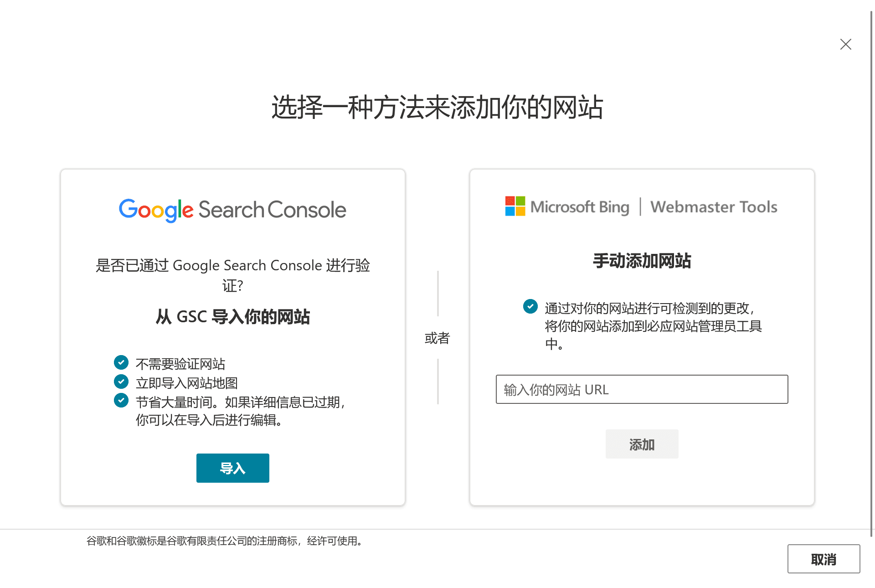Viewport: 875px width, 588px height.
Task: Click the checkmark beside 立即导入网站地图
Action: [x=121, y=381]
